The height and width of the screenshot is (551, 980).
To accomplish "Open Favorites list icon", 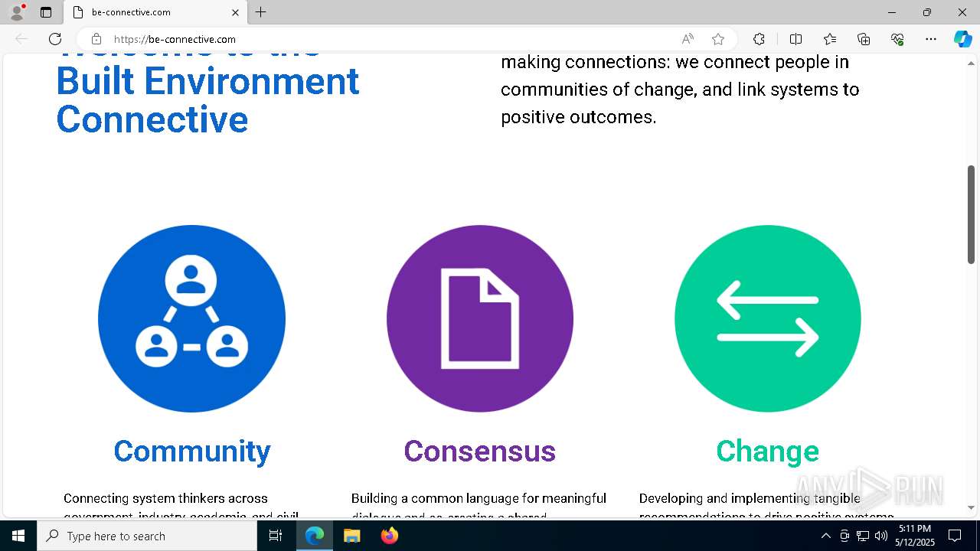I will [x=830, y=39].
